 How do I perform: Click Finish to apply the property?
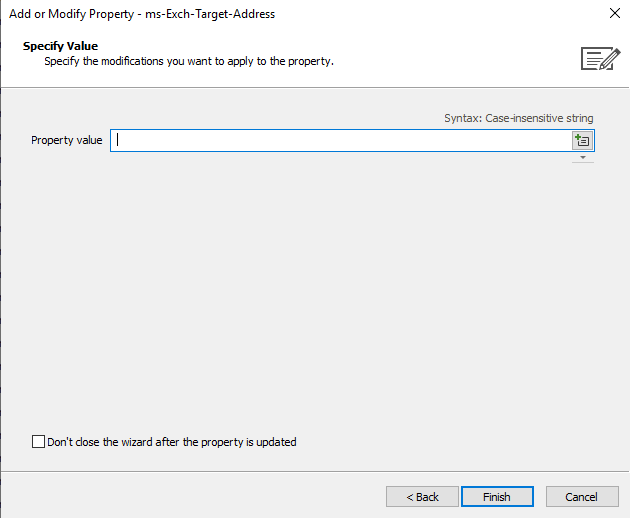[x=497, y=497]
